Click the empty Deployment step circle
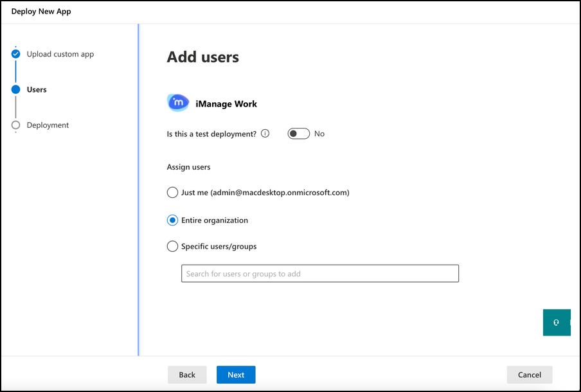This screenshot has width=581, height=392. [x=15, y=125]
